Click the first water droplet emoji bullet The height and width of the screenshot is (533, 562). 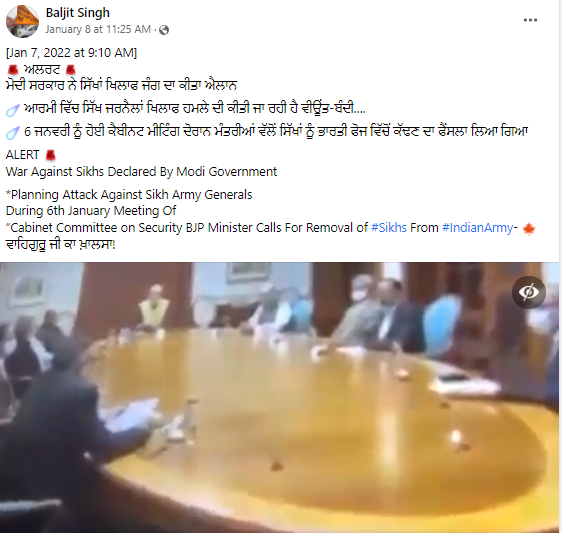[12, 110]
